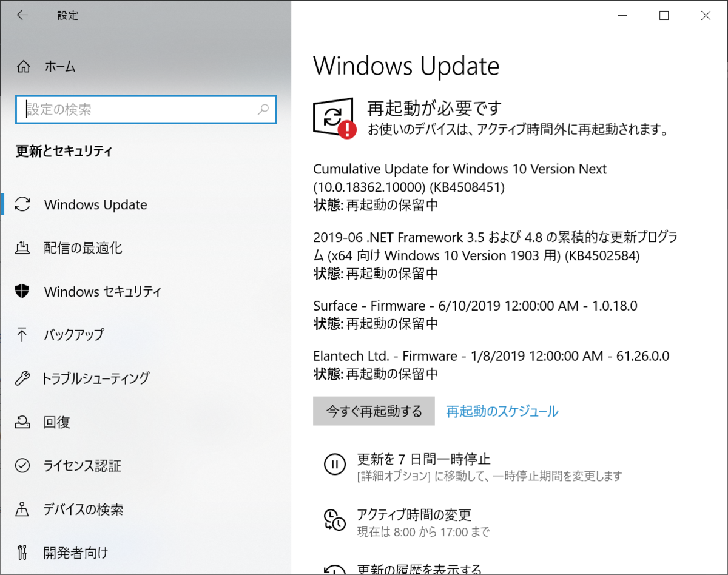
Task: Click the shield security icon
Action: [22, 291]
